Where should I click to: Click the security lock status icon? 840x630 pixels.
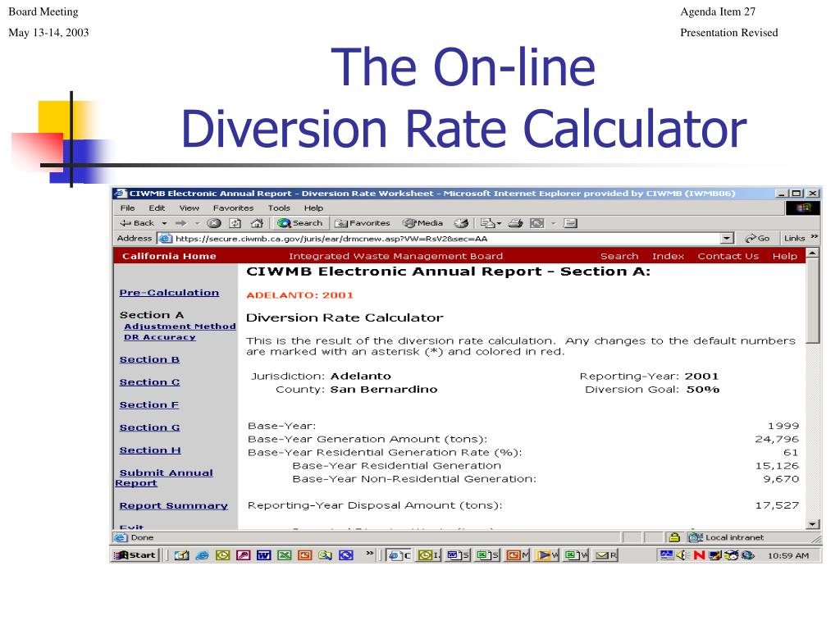[674, 536]
